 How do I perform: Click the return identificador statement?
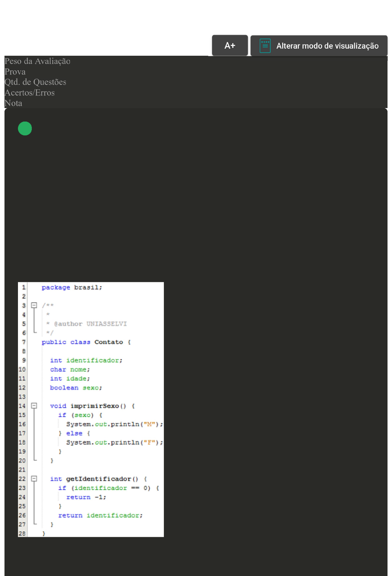tap(100, 515)
